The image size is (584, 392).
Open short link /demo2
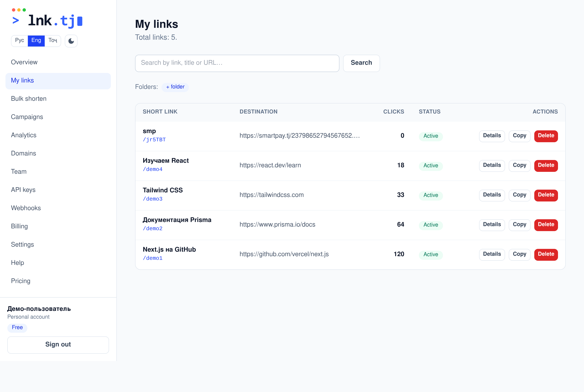(153, 229)
